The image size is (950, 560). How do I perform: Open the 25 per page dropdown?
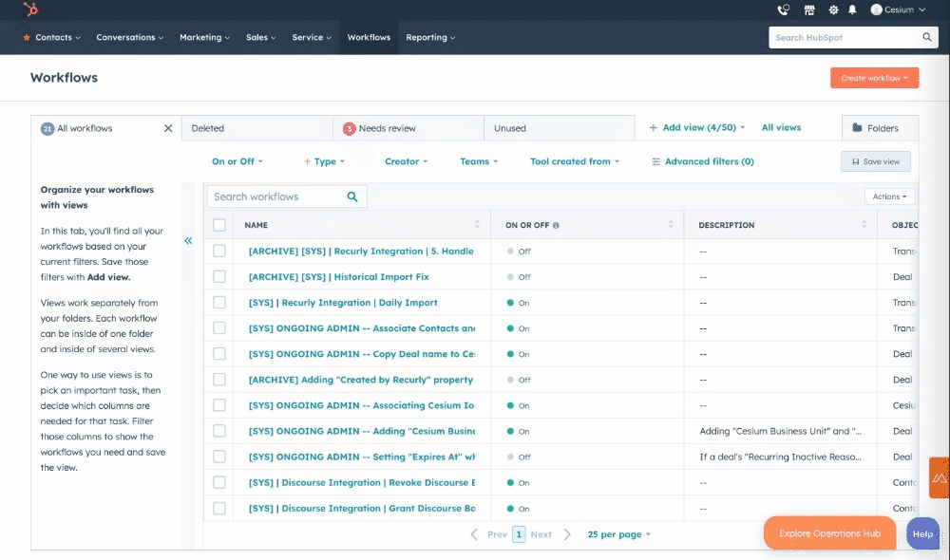click(618, 534)
